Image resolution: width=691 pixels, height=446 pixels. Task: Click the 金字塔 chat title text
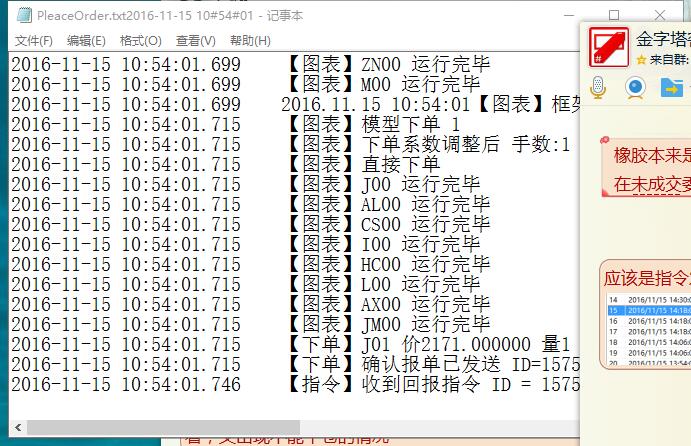[662, 40]
